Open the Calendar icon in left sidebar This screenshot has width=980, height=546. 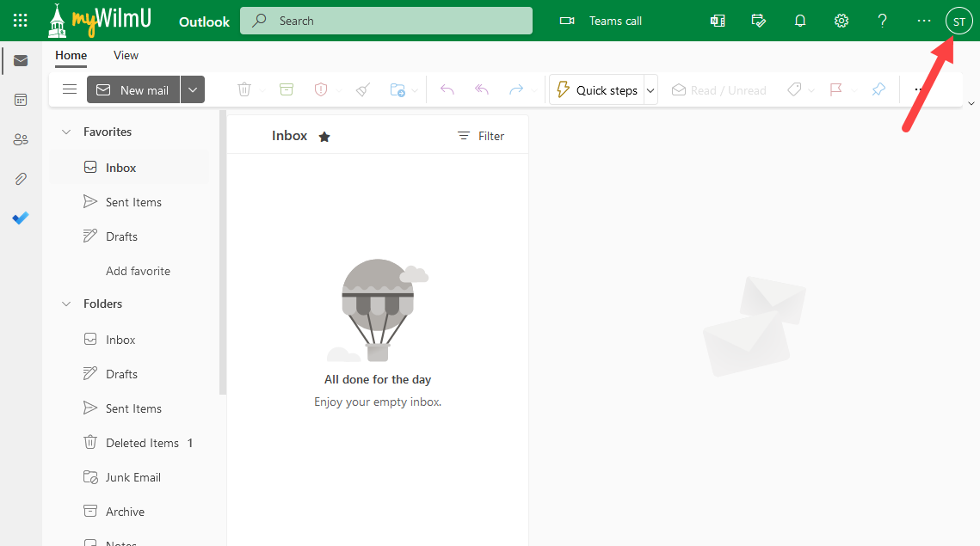pos(20,100)
